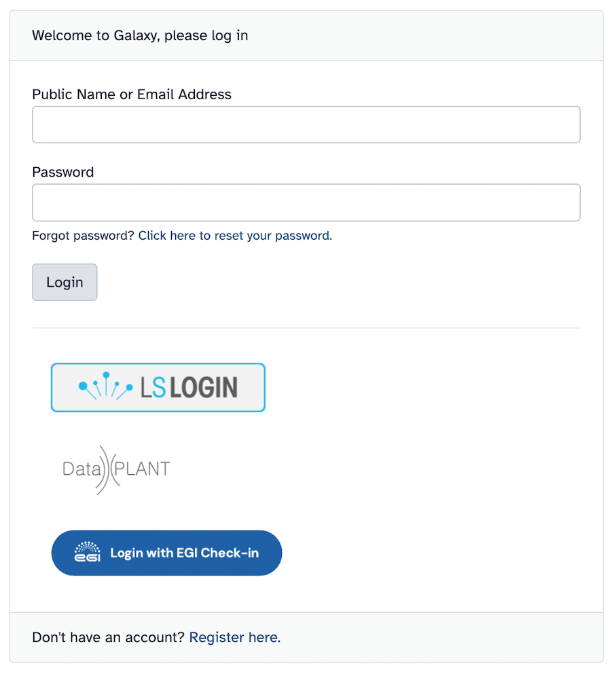Image resolution: width=616 pixels, height=678 pixels.
Task: Click the Forgot password text
Action: 81,236
